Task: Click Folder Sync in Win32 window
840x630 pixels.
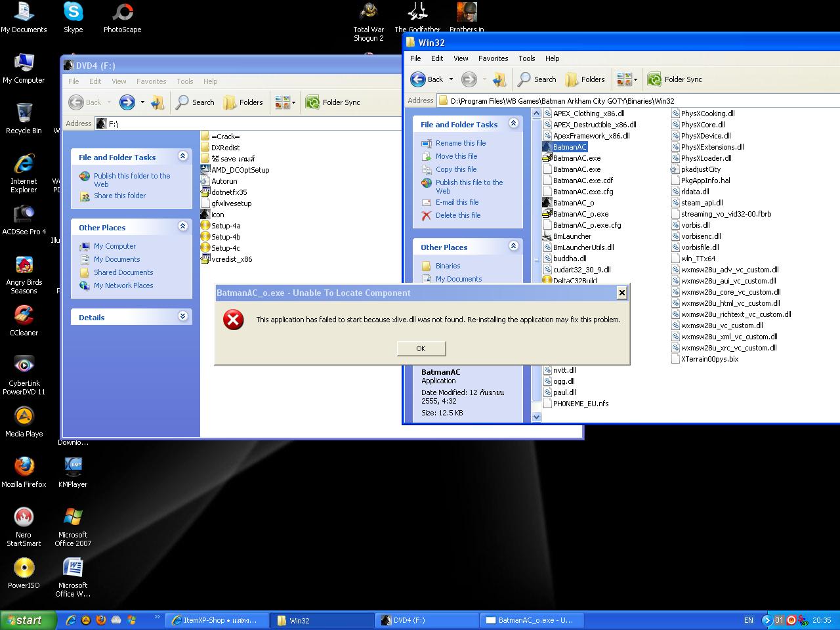Action: [675, 79]
